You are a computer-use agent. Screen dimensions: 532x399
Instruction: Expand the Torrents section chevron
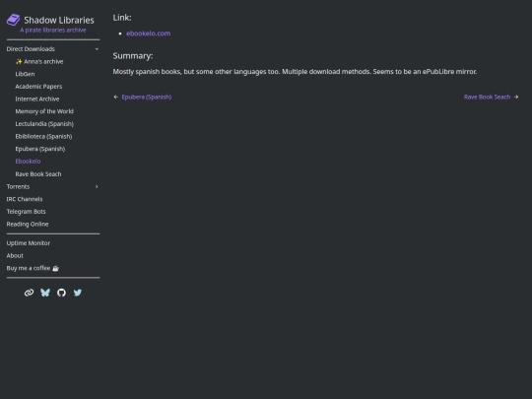[x=97, y=186]
